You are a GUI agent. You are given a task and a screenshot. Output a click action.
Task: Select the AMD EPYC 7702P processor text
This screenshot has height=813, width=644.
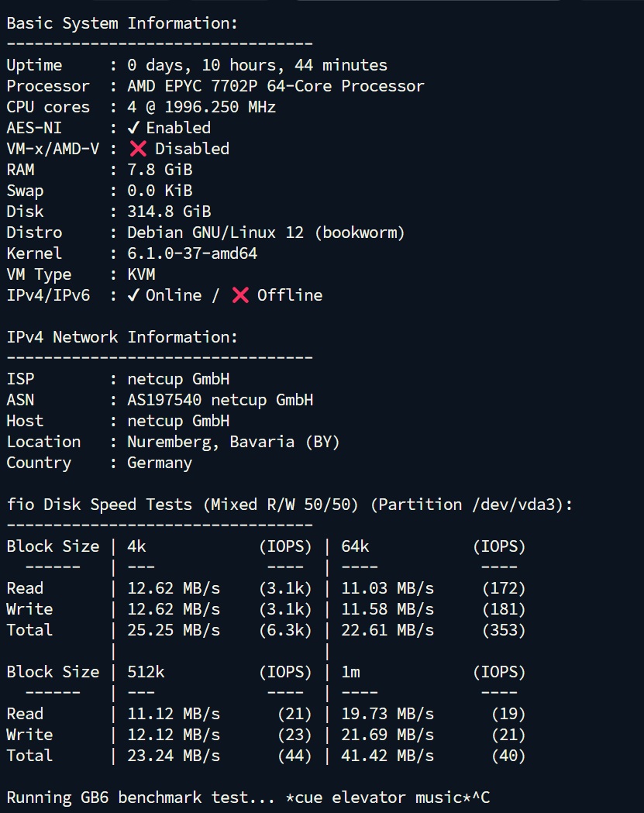[x=276, y=86]
